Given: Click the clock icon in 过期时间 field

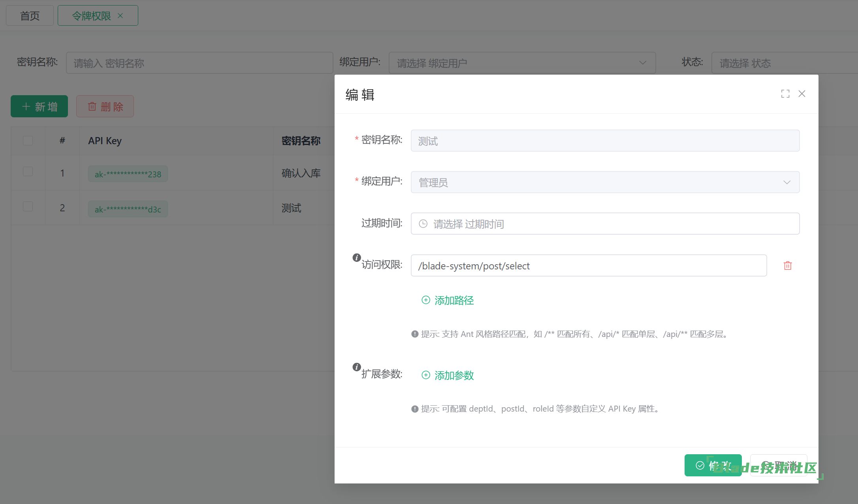Looking at the screenshot, I should 423,224.
